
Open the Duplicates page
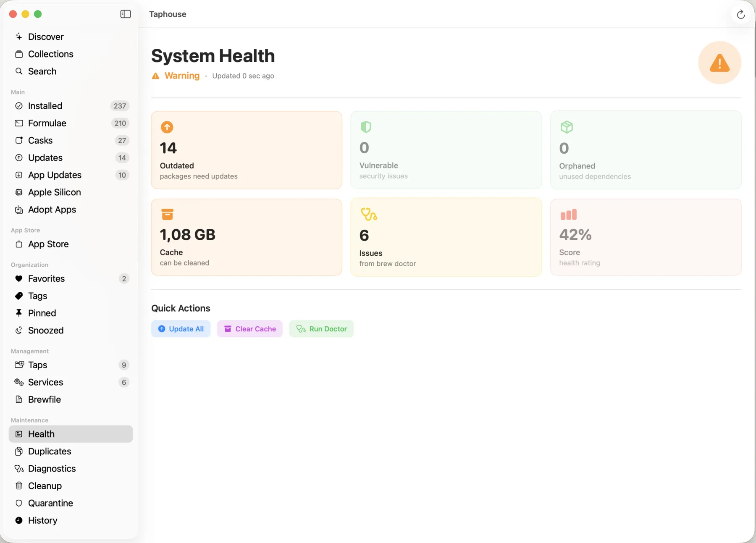(71, 451)
